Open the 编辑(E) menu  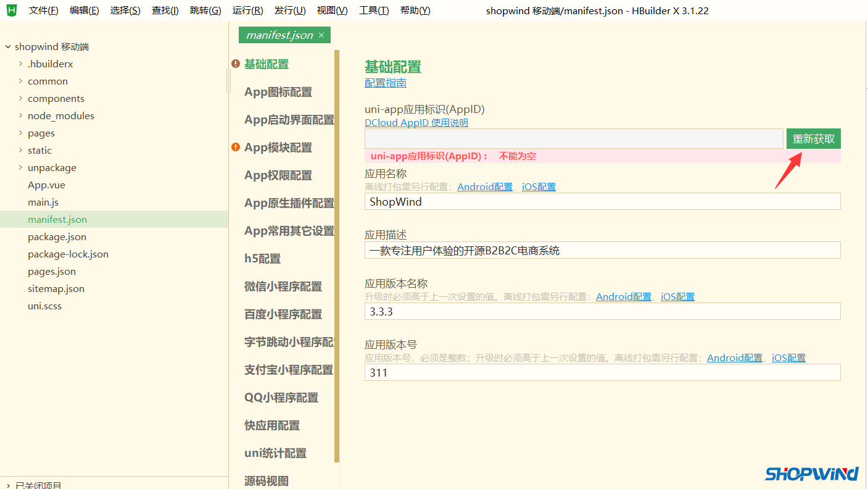coord(85,10)
